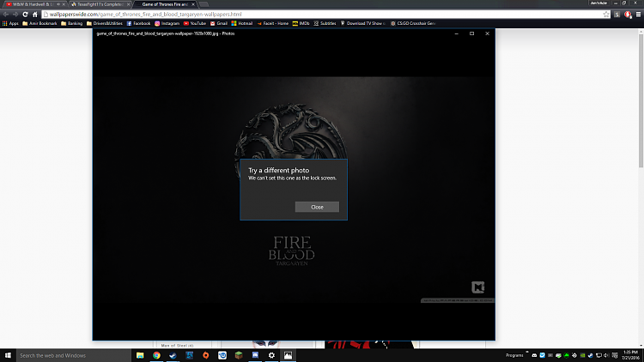Open the Uplay taskbar icon

(222, 355)
